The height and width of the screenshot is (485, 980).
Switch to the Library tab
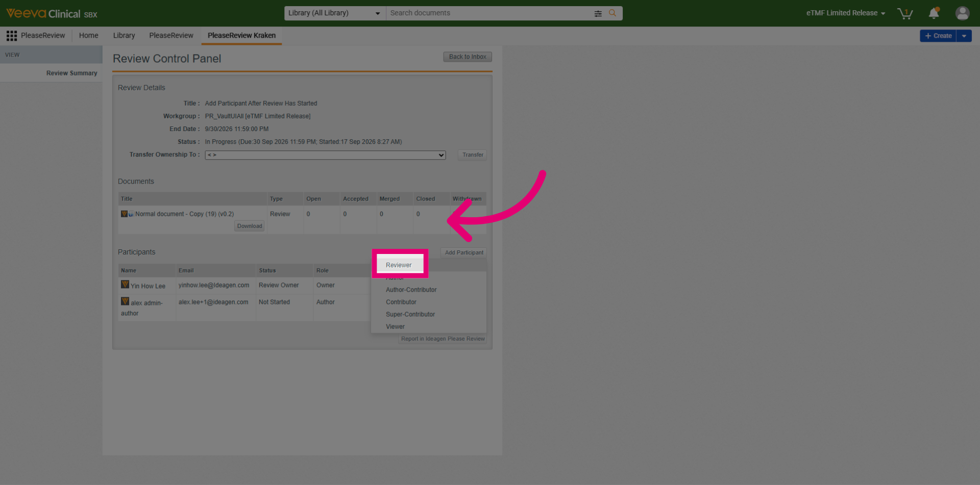[124, 36]
